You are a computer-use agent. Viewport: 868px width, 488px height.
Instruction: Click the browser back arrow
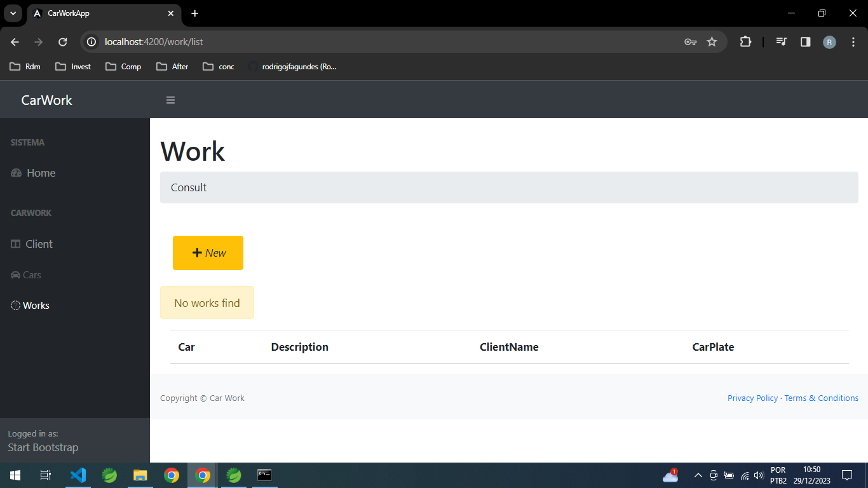coord(15,42)
